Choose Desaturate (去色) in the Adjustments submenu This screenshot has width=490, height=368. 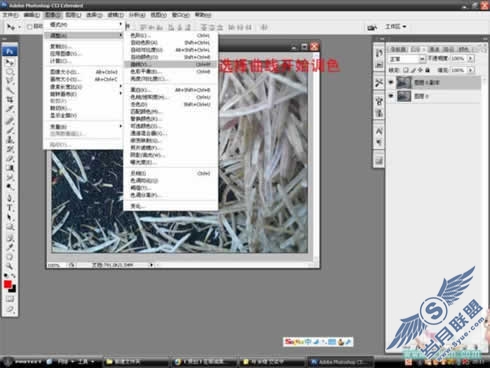tap(171, 104)
